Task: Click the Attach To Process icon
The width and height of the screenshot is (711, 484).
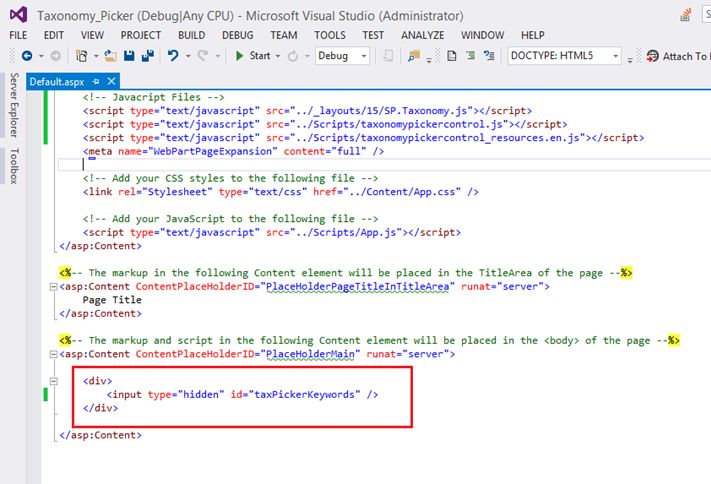Action: click(x=653, y=56)
